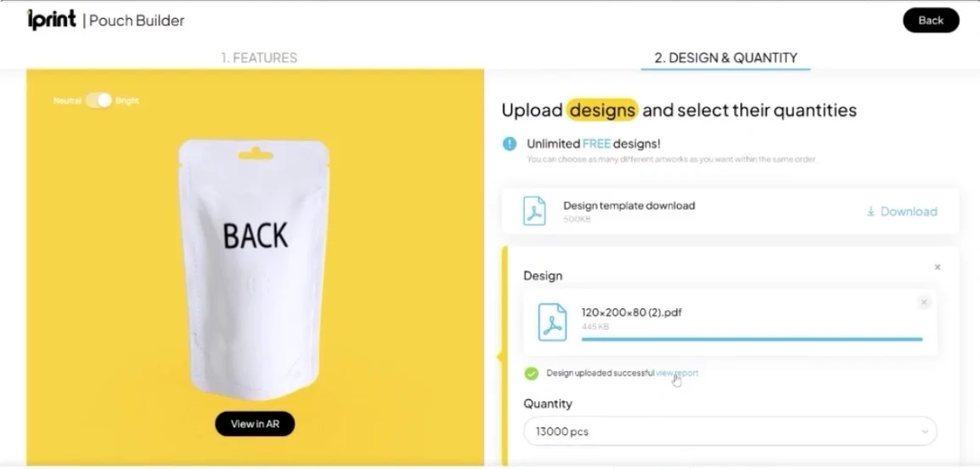Close the Design card with X

tap(937, 267)
